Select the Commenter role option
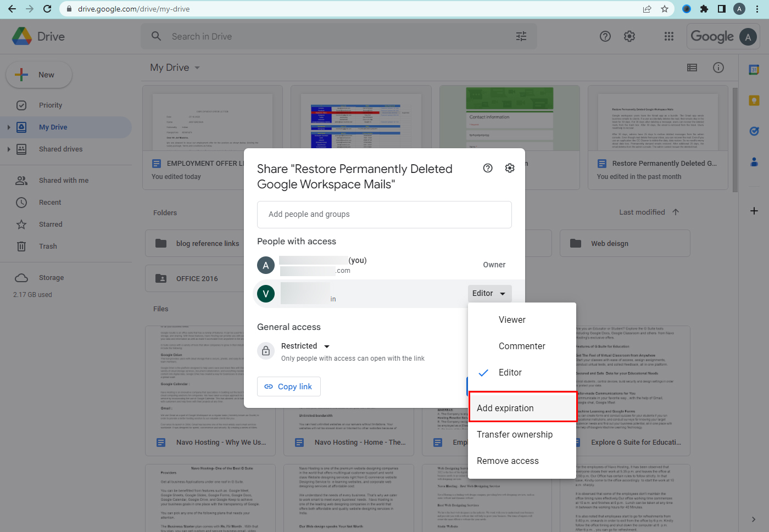769x532 pixels. pos(522,346)
